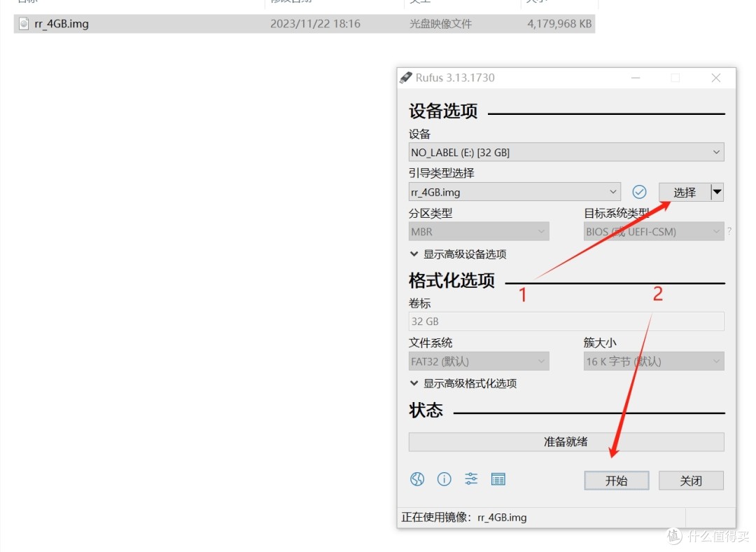Click the 关闭 button
756x552 pixels.
point(691,481)
